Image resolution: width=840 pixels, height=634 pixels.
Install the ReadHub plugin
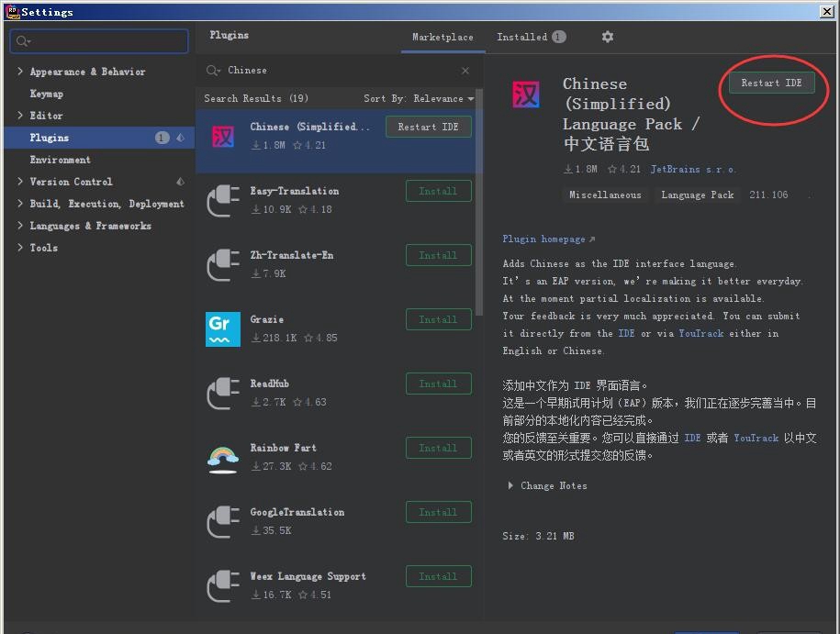pyautogui.click(x=438, y=384)
